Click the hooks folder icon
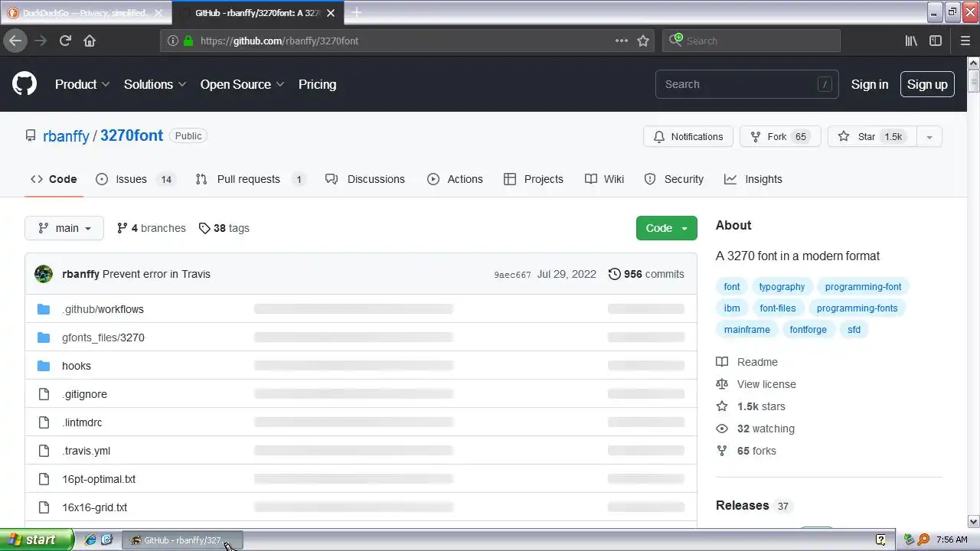 [44, 366]
